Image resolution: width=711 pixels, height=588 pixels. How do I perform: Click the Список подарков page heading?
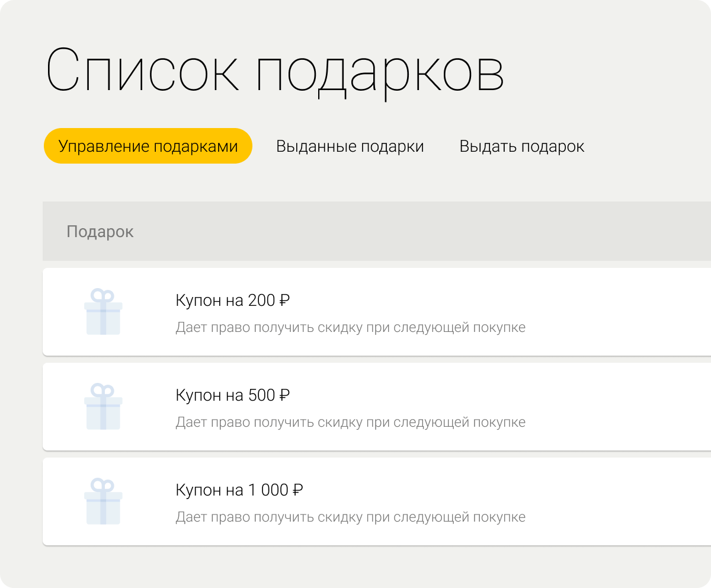pos(275,73)
